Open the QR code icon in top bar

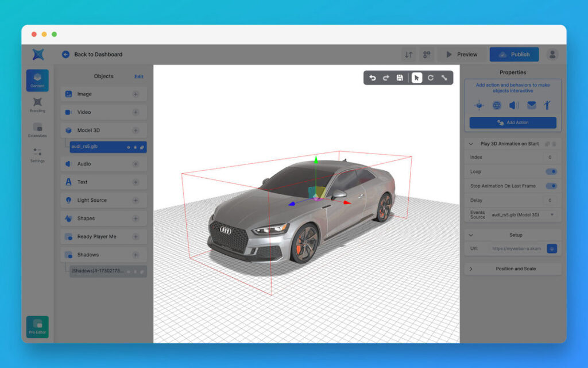tap(427, 55)
